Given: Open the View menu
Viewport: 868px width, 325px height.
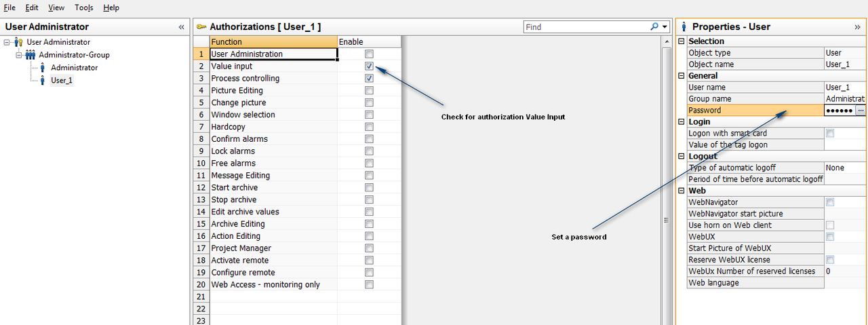Looking at the screenshot, I should (x=56, y=7).
